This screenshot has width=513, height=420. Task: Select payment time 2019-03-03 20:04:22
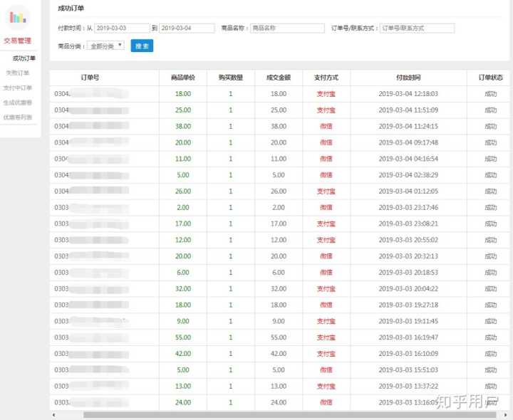coord(408,288)
